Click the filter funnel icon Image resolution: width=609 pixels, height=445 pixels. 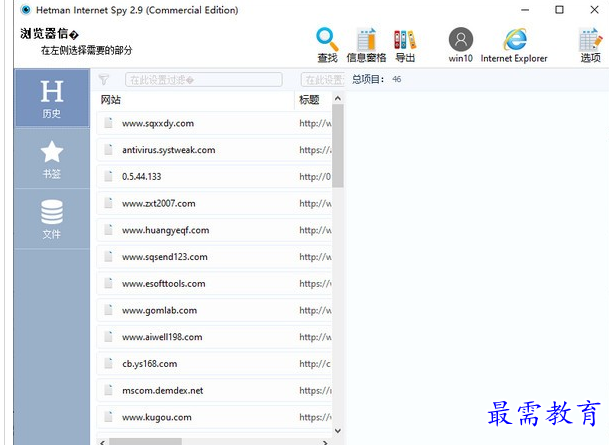pos(103,80)
